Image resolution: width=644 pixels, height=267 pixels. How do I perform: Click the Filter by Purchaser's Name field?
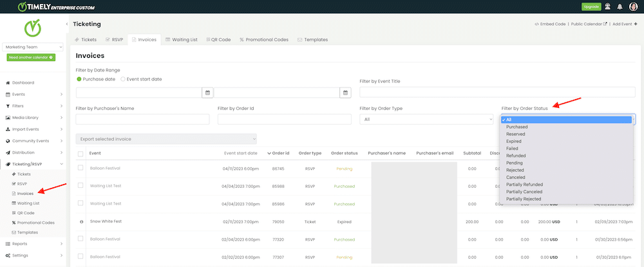142,119
